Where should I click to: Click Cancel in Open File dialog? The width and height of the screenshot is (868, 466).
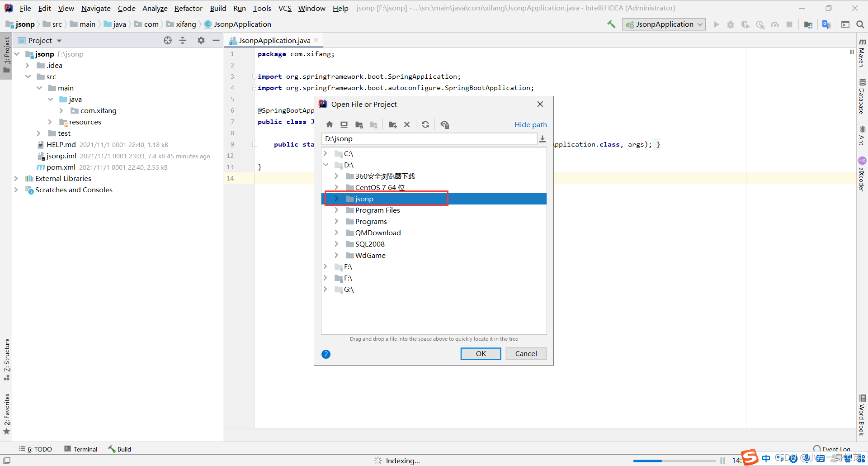click(526, 354)
